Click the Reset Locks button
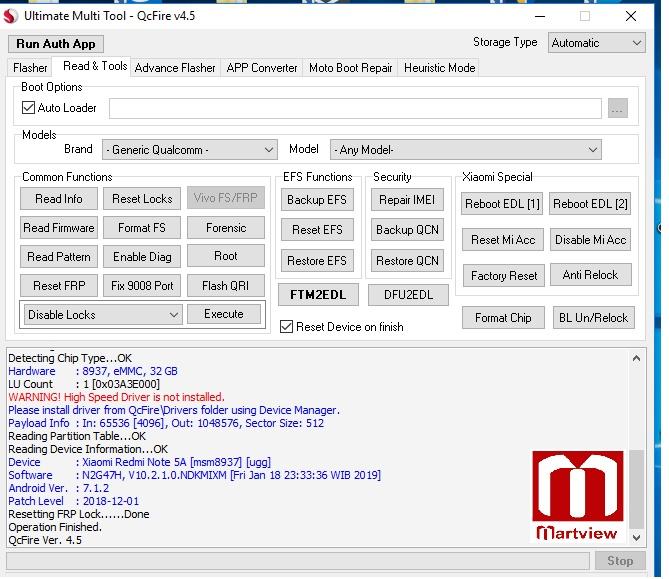Image resolution: width=669 pixels, height=579 pixels. [x=142, y=199]
